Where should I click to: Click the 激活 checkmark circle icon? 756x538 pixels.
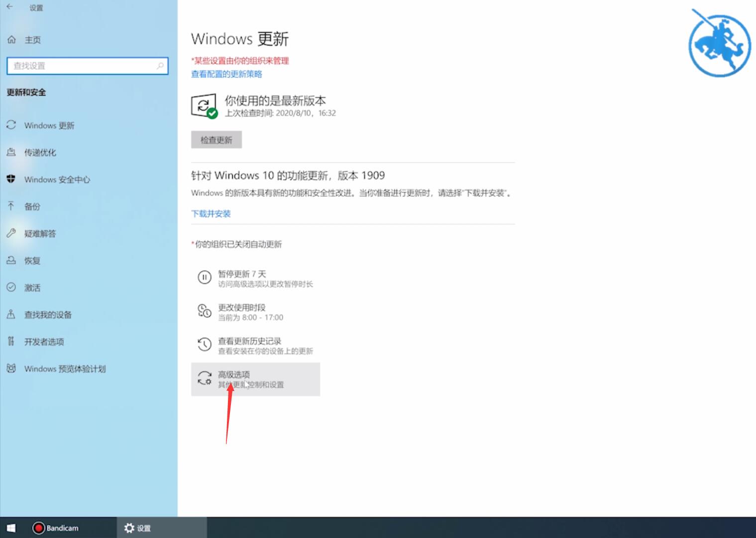(11, 287)
